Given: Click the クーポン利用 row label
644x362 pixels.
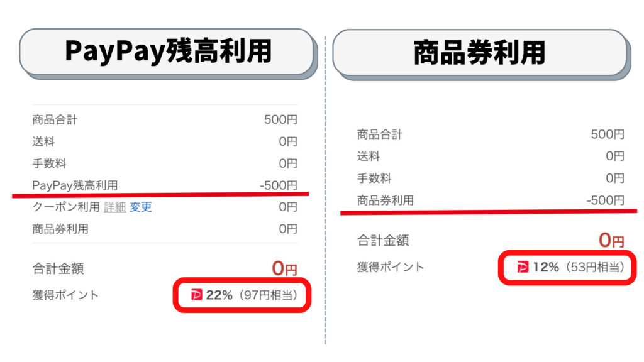Looking at the screenshot, I should [66, 207].
